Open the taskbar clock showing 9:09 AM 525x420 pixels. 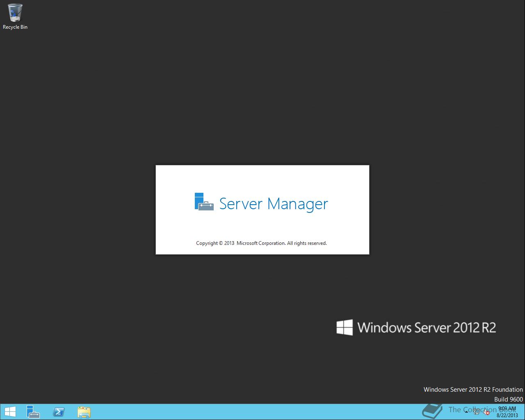(x=507, y=412)
